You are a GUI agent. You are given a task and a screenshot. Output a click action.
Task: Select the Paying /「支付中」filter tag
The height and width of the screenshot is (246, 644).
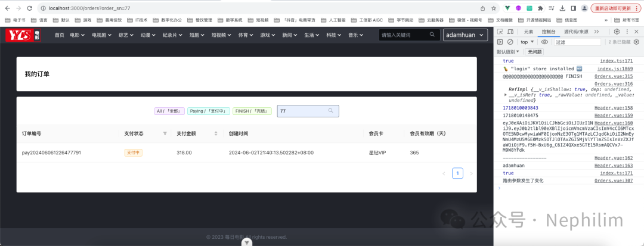click(209, 111)
